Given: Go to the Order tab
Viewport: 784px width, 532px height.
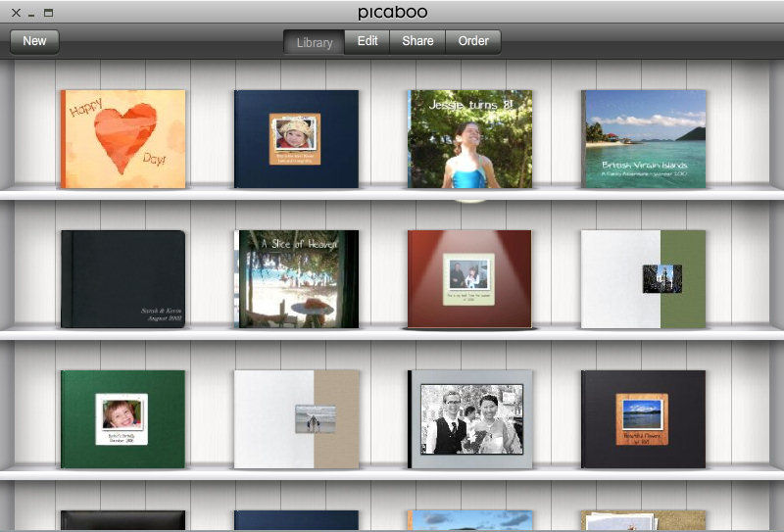Looking at the screenshot, I should 473,41.
